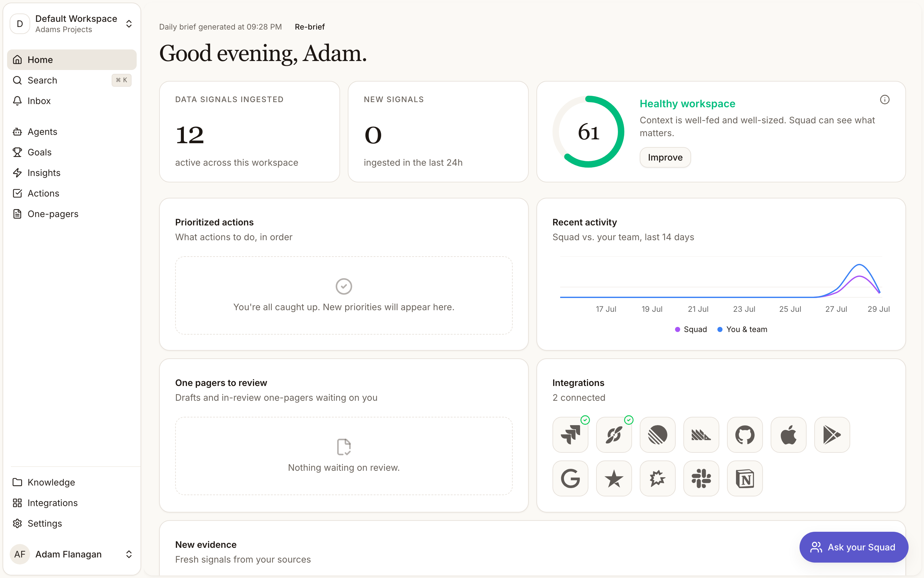Click the Nothing waiting on review text
The image size is (924, 578).
[344, 468]
